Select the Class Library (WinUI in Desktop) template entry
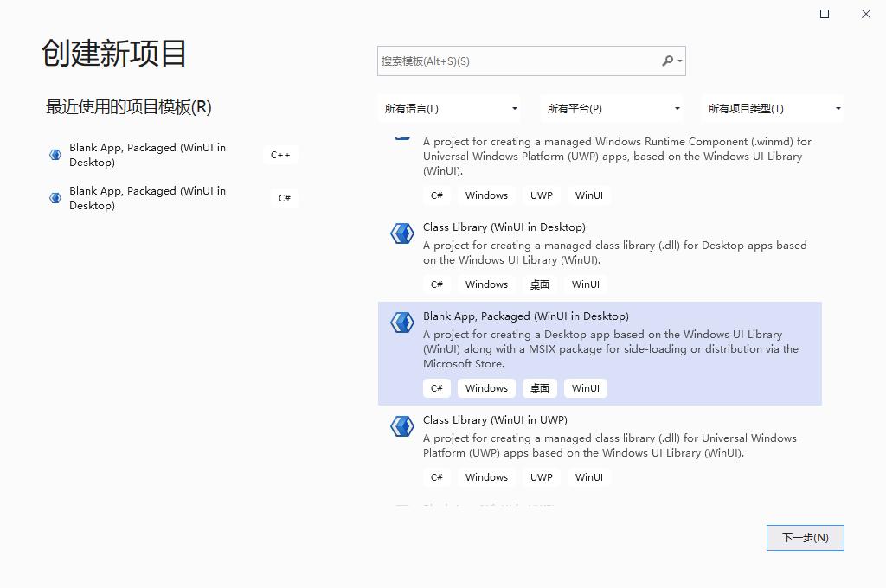886x588 pixels. point(562,251)
